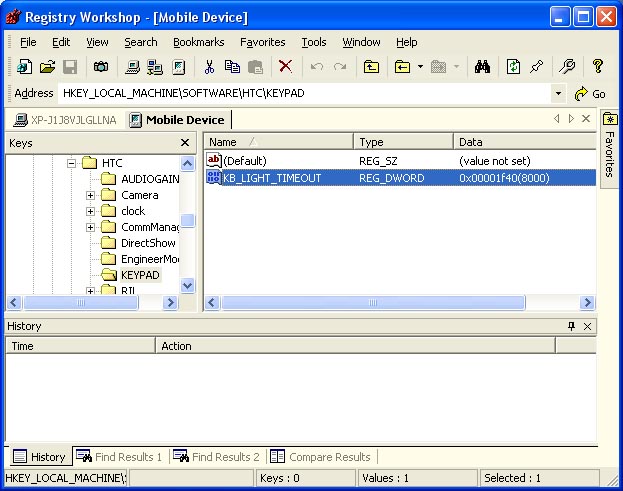623x491 pixels.
Task: Click the help question mark icon
Action: pos(598,67)
